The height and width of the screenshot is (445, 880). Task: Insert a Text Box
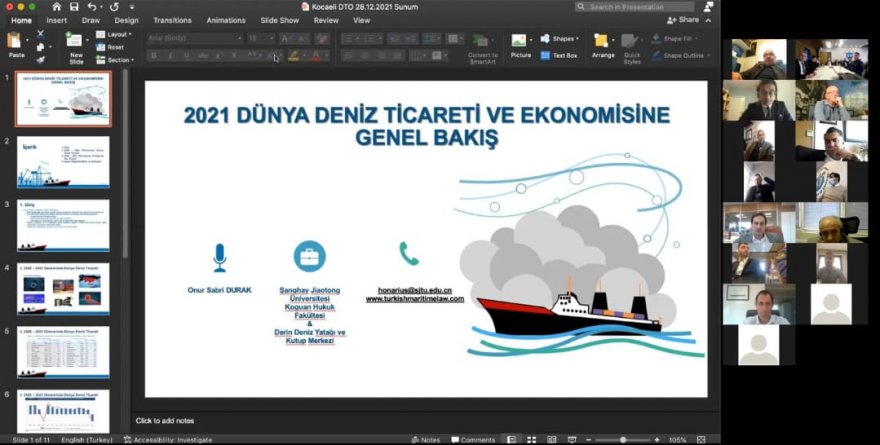click(559, 55)
